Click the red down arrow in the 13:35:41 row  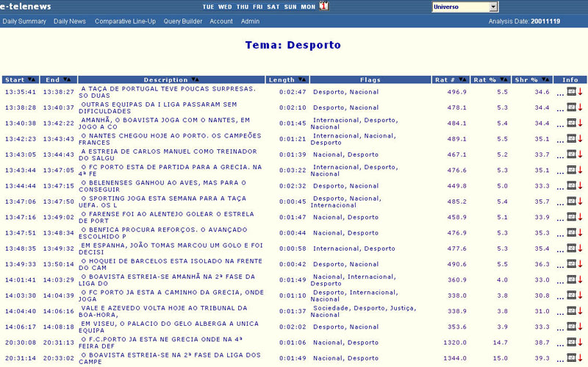click(580, 91)
